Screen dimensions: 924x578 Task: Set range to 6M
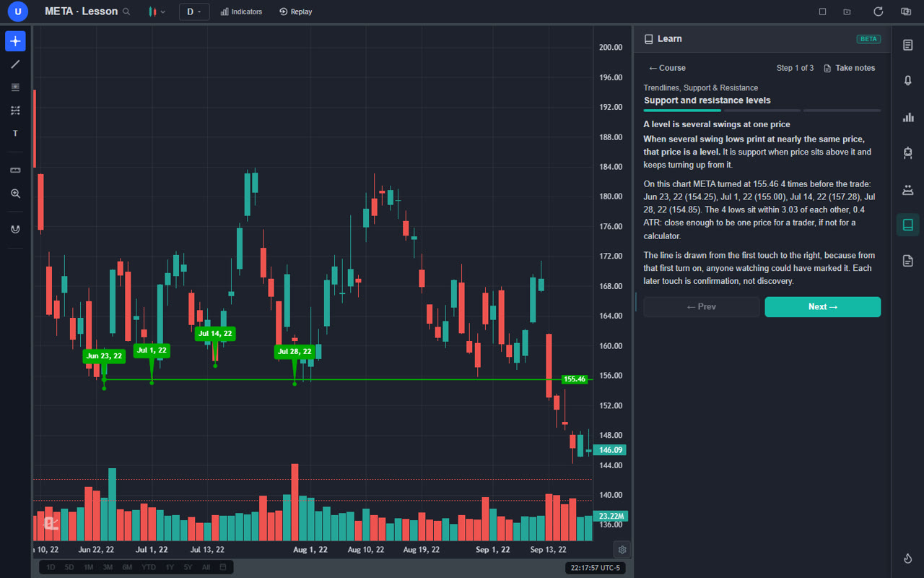[127, 567]
